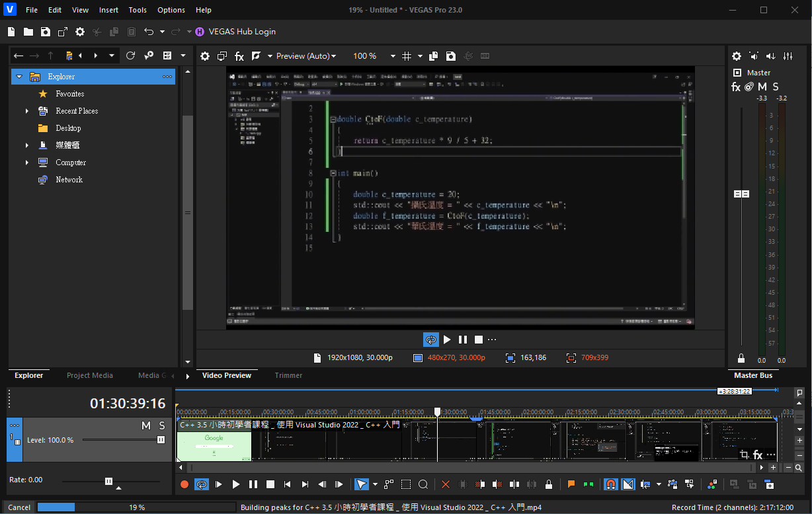812x514 pixels.
Task: Toggle downmix output in Master Bus
Action: point(754,56)
